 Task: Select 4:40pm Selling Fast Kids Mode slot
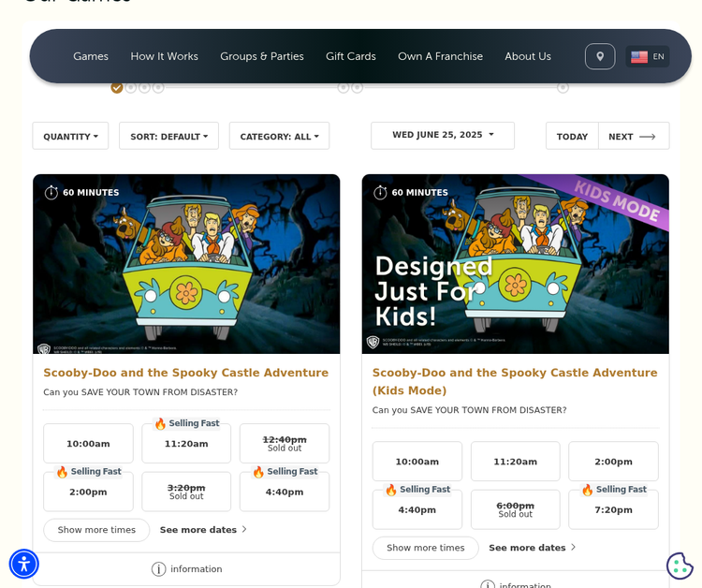pyautogui.click(x=417, y=509)
